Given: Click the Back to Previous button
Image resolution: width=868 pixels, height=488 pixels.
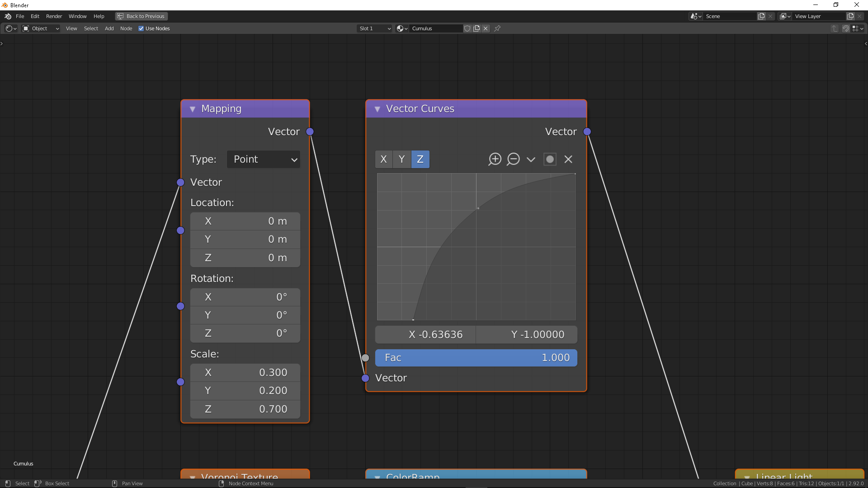Looking at the screenshot, I should coord(141,16).
